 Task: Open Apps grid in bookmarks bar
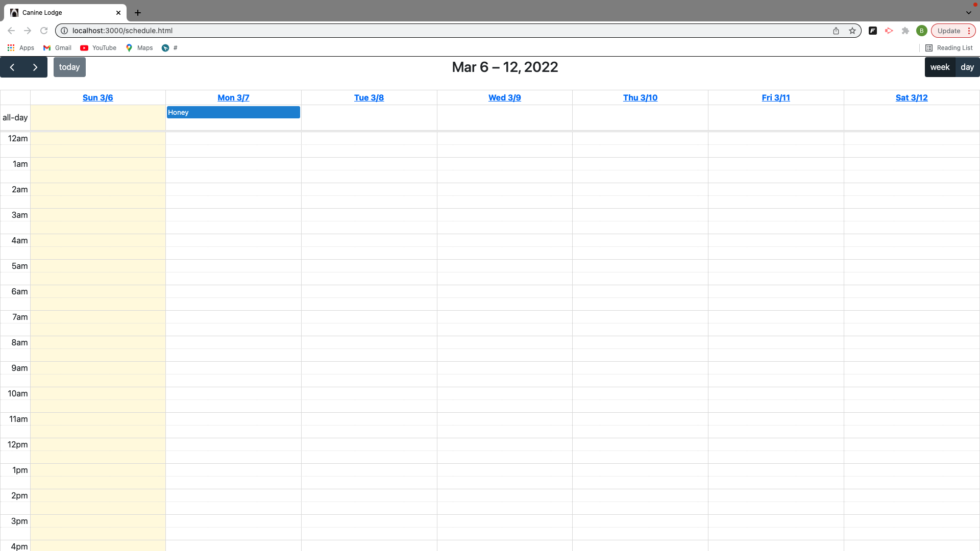point(20,48)
